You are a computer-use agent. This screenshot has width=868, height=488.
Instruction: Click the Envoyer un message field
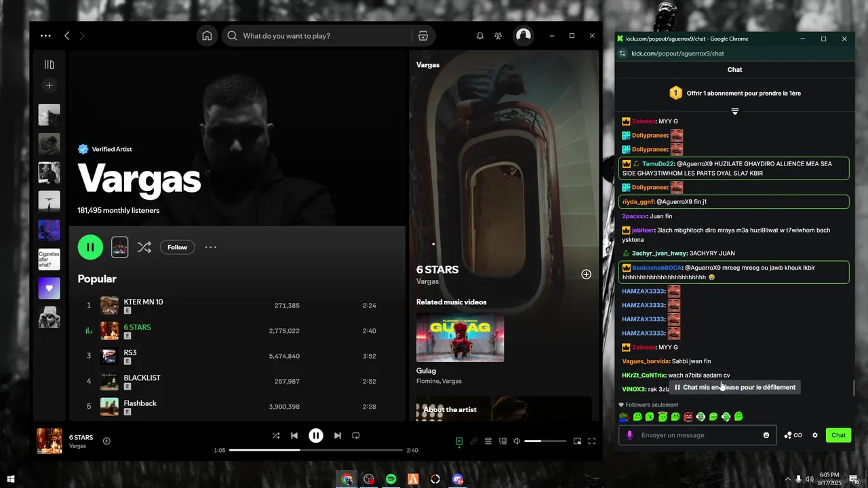coord(696,435)
